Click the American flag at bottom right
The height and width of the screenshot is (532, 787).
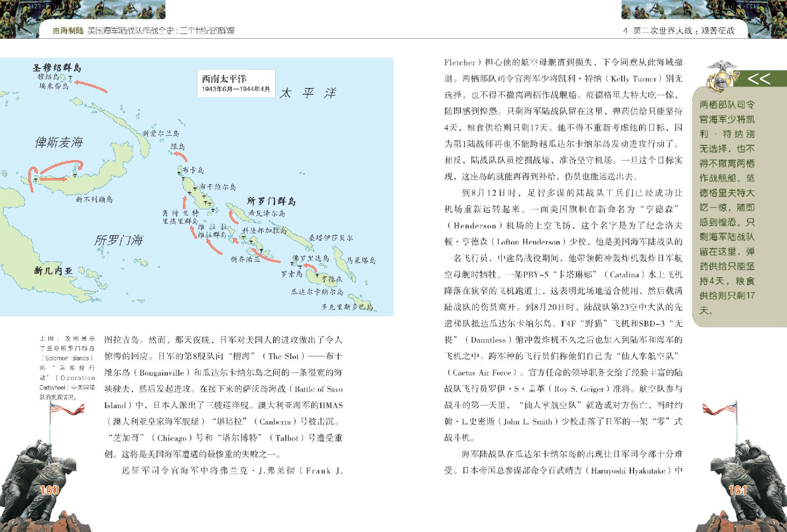point(719,409)
